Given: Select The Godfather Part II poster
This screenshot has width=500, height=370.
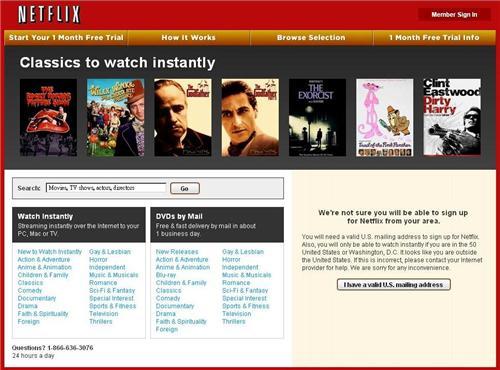Looking at the screenshot, I should pos(250,117).
